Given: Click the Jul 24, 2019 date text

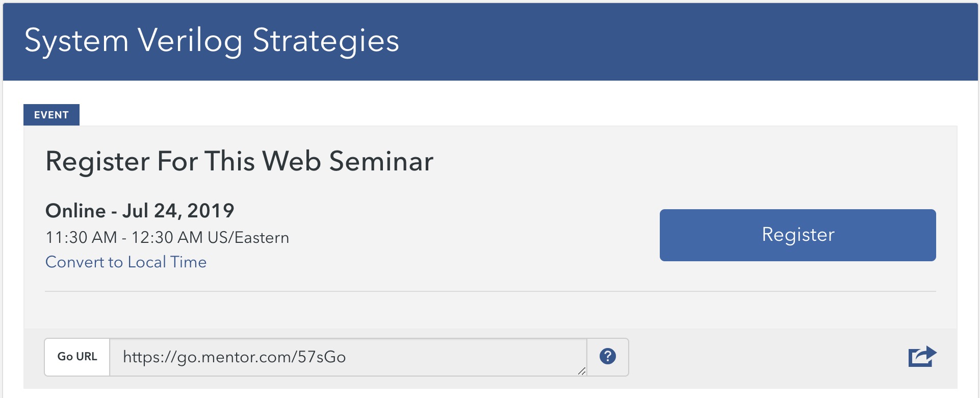Looking at the screenshot, I should tap(178, 210).
